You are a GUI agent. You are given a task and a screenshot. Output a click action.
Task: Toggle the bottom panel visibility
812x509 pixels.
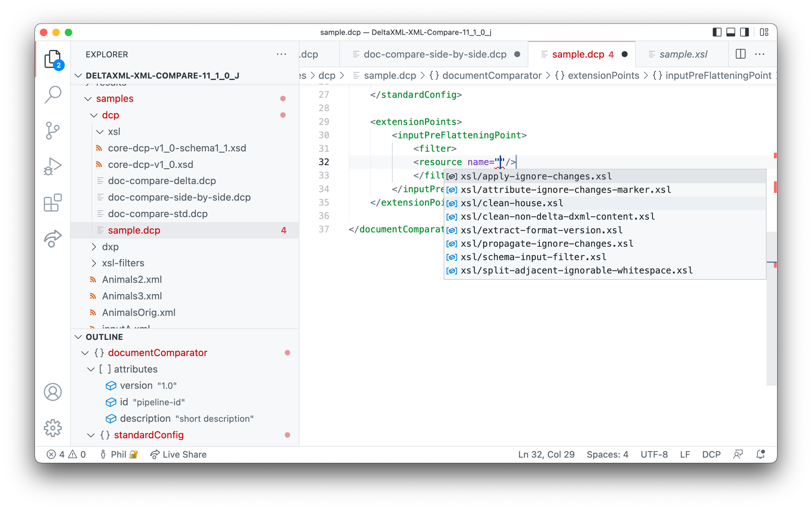[x=730, y=32]
